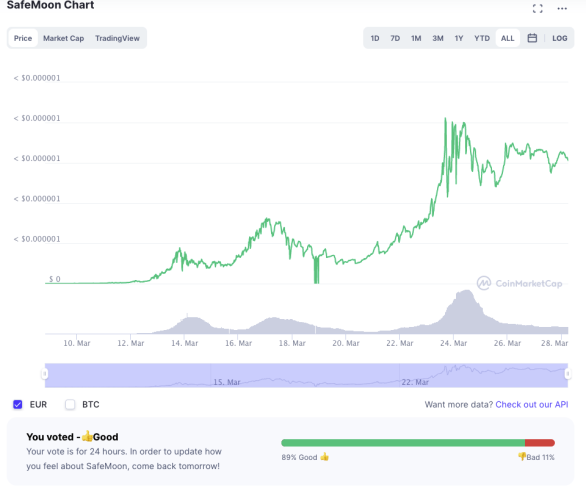The width and height of the screenshot is (586, 488).
Task: Select the 1D time range
Action: [x=375, y=38]
